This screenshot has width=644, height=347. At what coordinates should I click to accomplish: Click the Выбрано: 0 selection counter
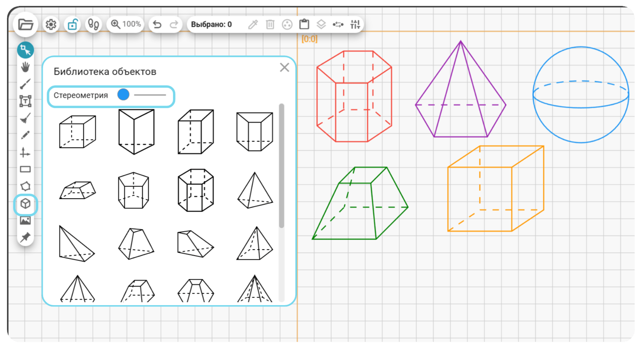point(211,24)
